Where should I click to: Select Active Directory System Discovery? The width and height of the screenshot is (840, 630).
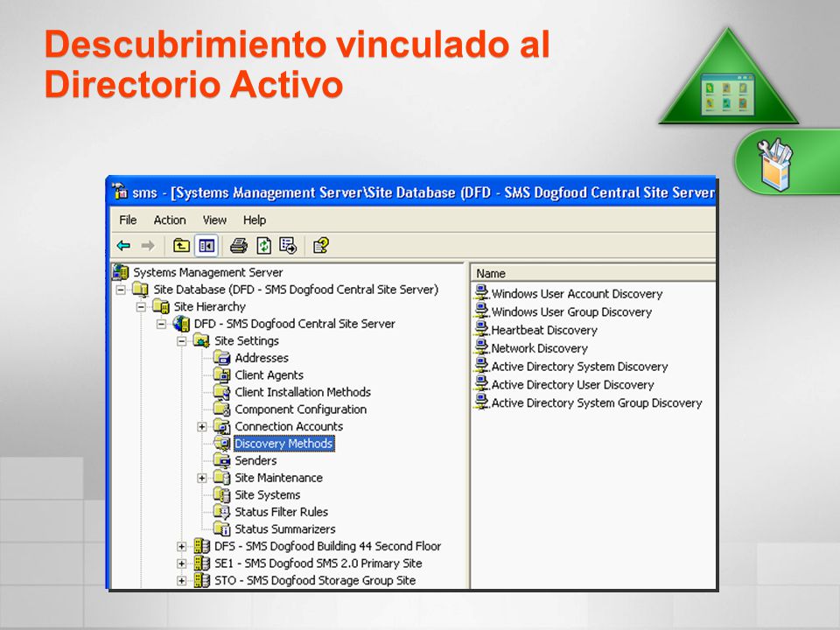pyautogui.click(x=579, y=367)
